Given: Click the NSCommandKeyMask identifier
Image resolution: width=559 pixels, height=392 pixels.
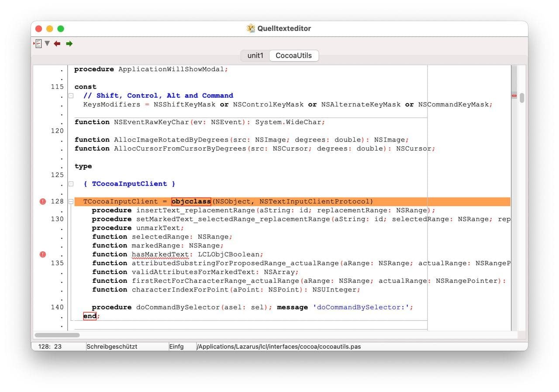Looking at the screenshot, I should coord(453,104).
